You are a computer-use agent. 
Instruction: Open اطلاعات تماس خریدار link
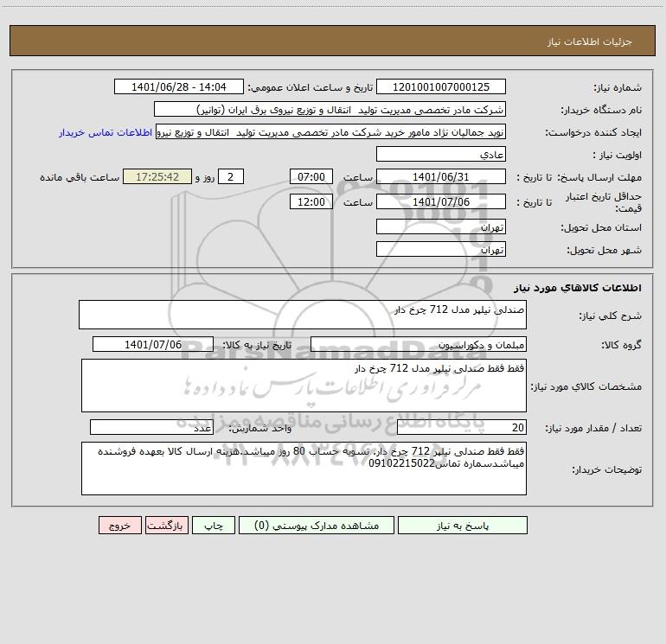click(106, 132)
